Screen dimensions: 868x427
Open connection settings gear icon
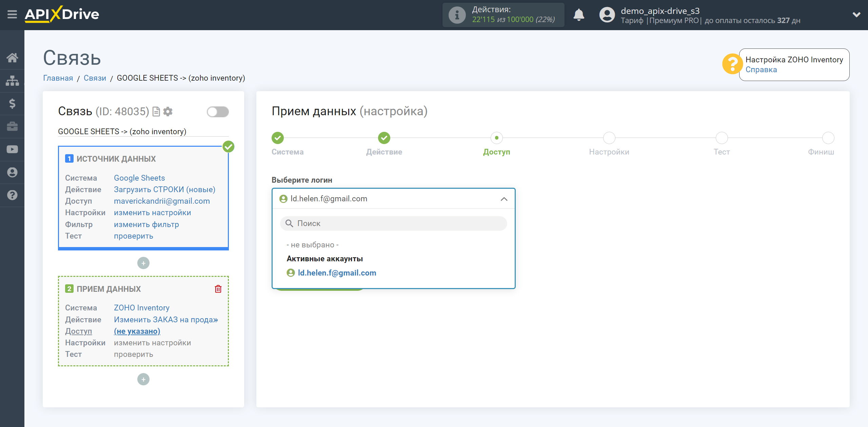[168, 111]
